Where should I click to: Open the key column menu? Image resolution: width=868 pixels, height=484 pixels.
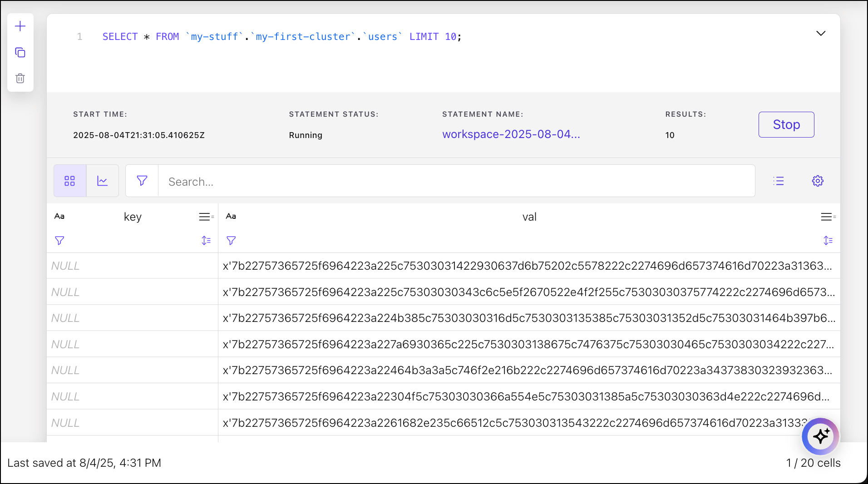click(206, 217)
